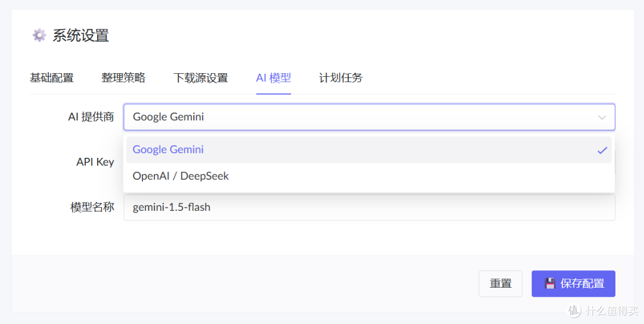Click the 模型名称 label

click(92, 207)
